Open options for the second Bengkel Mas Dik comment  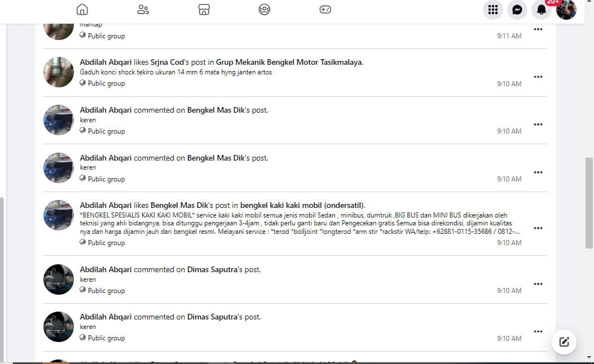538,172
